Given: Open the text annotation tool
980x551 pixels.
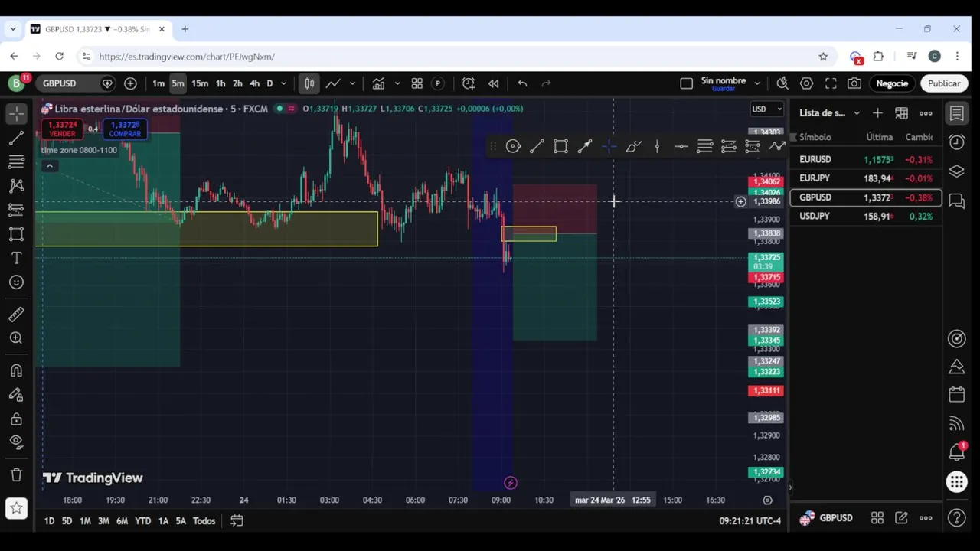Looking at the screenshot, I should (x=16, y=258).
